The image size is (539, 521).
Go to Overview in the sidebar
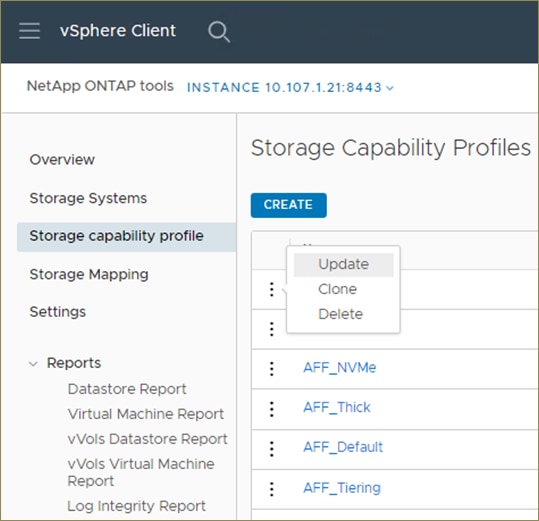62,160
